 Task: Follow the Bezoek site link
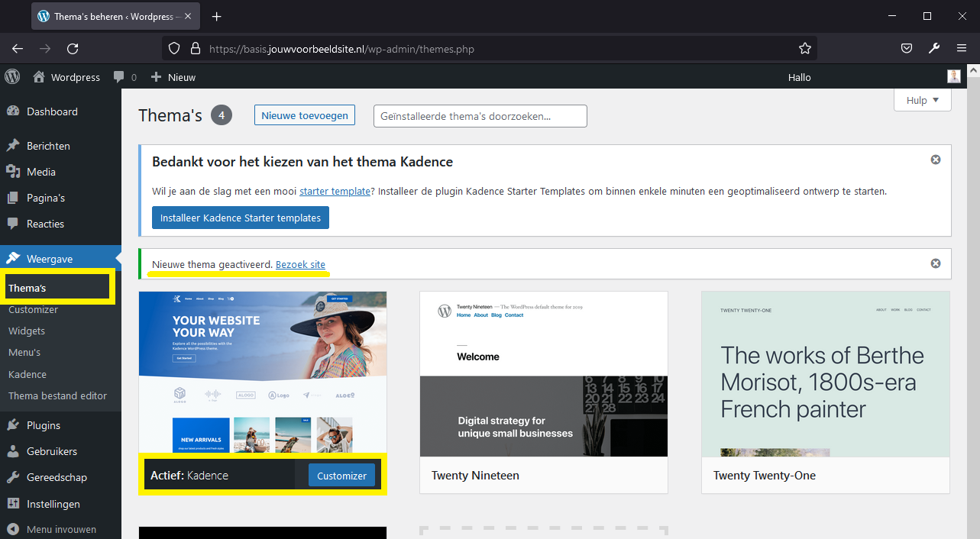pos(300,264)
